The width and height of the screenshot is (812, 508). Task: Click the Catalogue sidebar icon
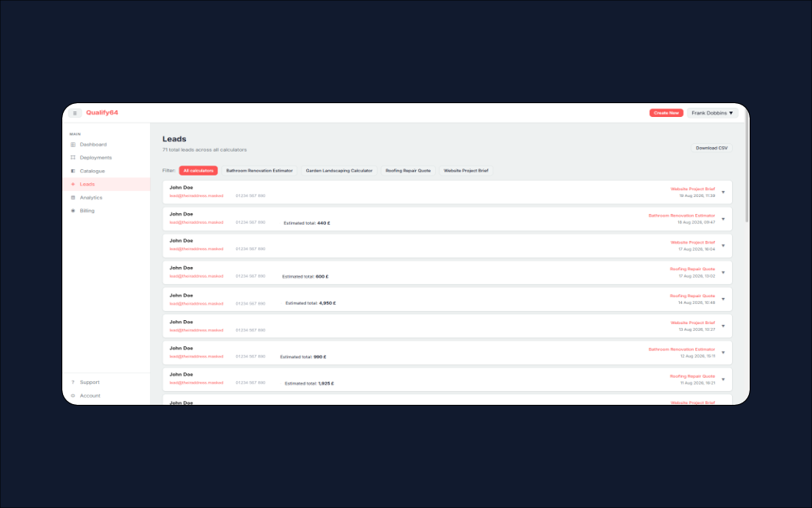pos(73,171)
